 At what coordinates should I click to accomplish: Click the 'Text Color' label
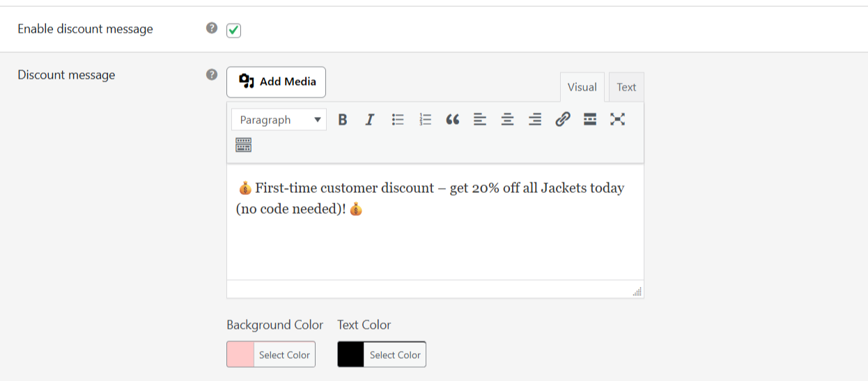(364, 325)
